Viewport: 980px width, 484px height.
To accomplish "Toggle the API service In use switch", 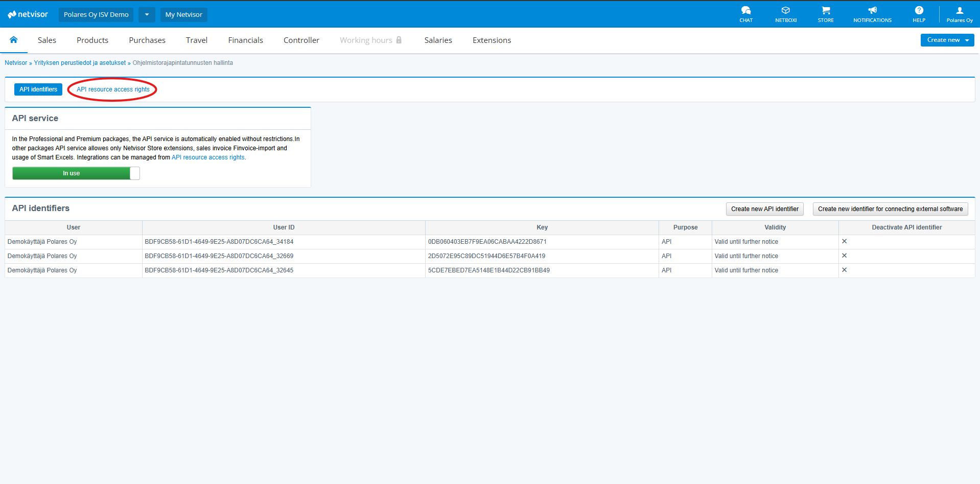I will tap(76, 173).
